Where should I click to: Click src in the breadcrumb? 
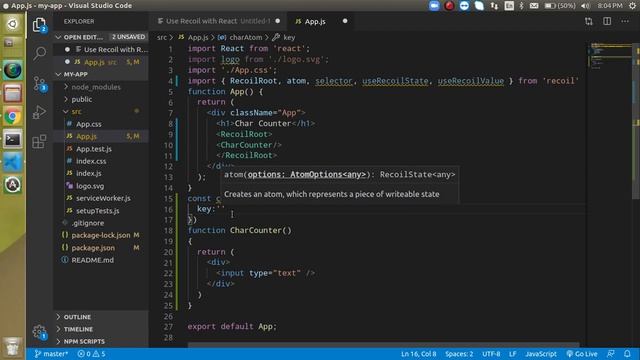162,38
